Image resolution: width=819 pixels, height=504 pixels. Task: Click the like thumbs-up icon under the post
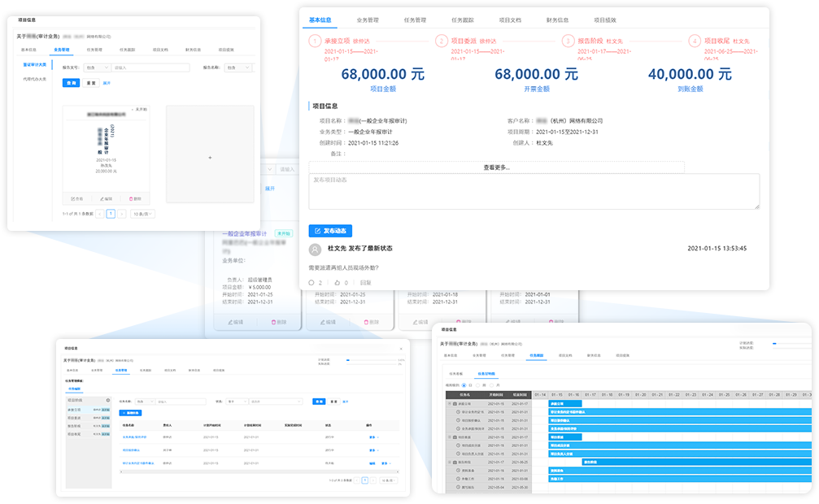click(x=336, y=283)
